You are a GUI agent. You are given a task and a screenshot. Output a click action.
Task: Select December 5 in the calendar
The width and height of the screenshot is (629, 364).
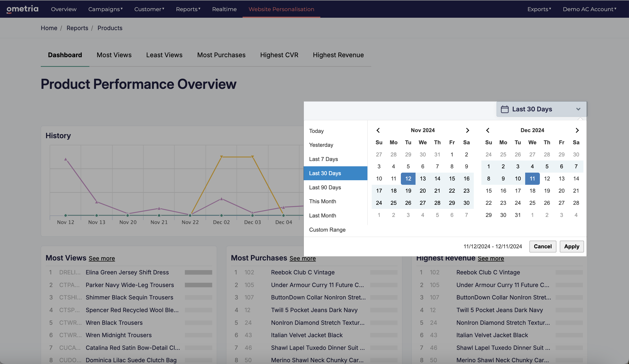[547, 166]
